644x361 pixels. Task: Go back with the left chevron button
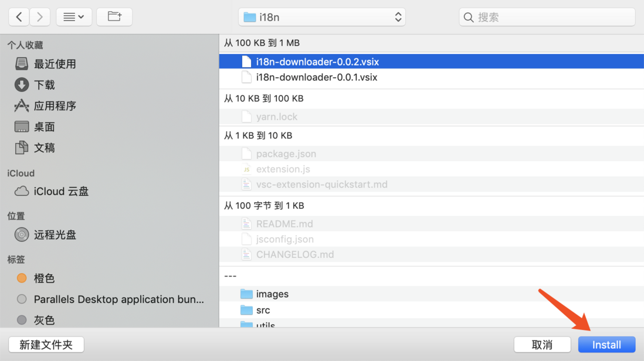click(19, 17)
